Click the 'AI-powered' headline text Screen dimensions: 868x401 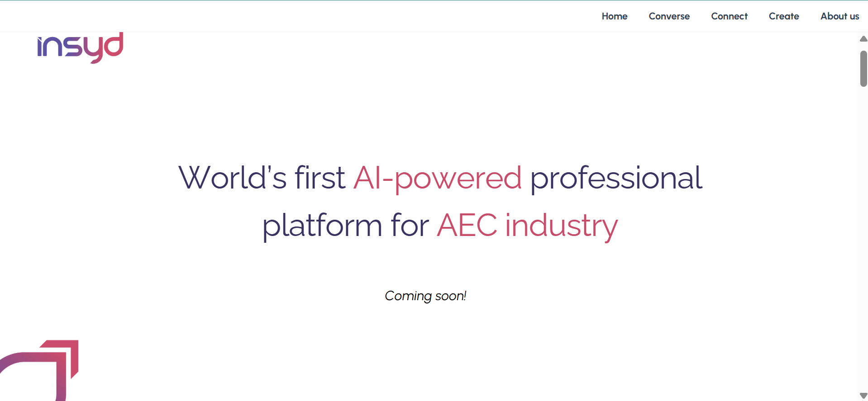tap(437, 178)
